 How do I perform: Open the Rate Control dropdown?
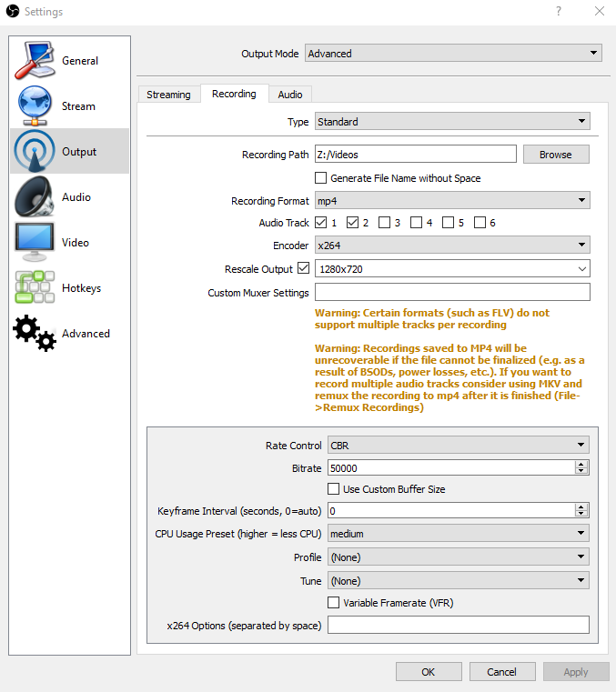click(x=459, y=446)
